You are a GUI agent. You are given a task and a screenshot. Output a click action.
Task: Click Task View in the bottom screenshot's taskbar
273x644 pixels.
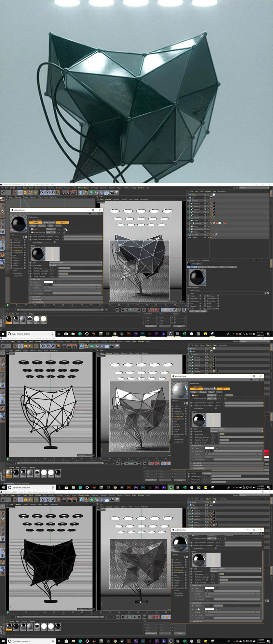(x=59, y=641)
